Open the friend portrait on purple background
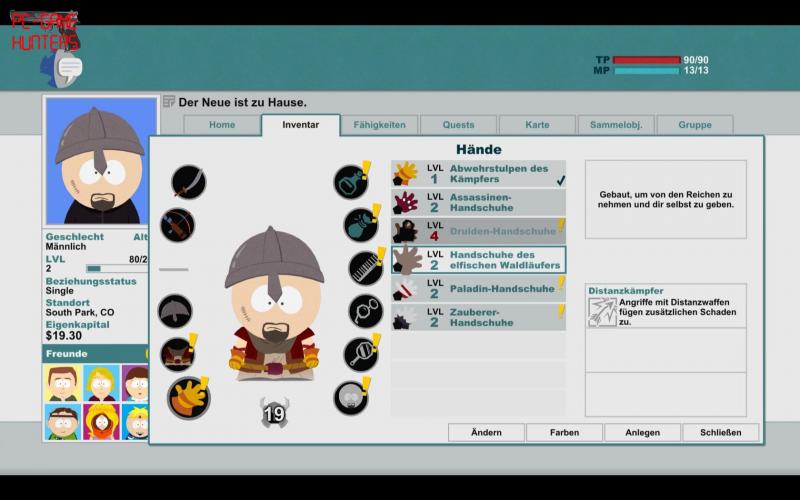Viewport: 800px width, 500px height. click(x=135, y=383)
